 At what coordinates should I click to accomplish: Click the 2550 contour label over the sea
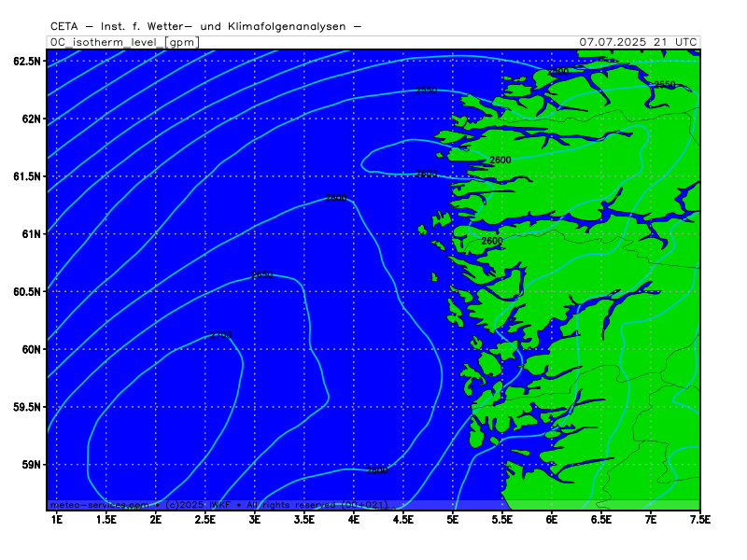[x=427, y=90]
